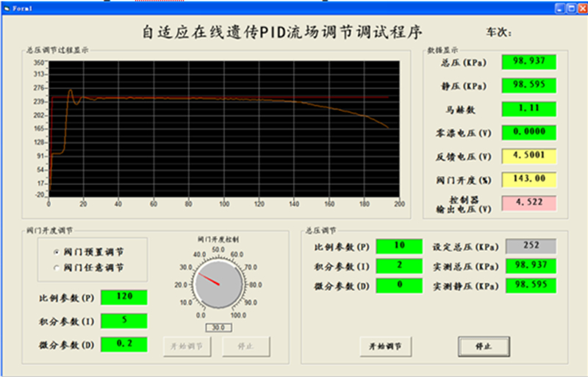Click the 总压调节 比例参数(P) field showing 10
The height and width of the screenshot is (377, 588).
(x=398, y=246)
